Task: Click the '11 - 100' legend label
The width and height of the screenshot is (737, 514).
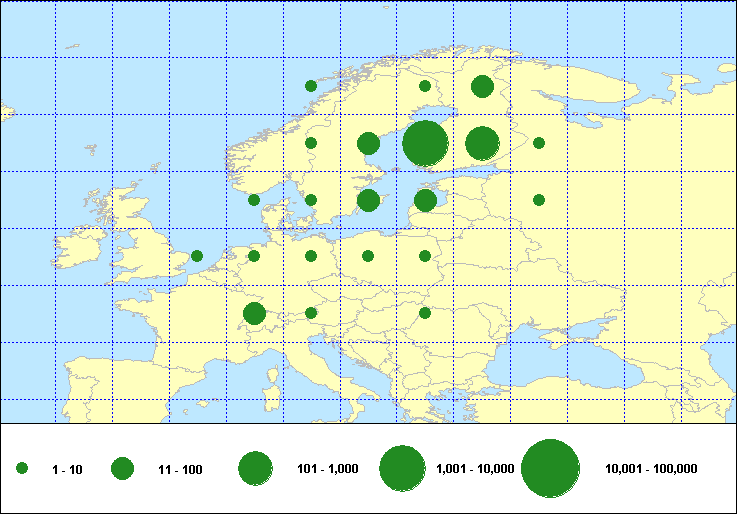Action: [180, 469]
